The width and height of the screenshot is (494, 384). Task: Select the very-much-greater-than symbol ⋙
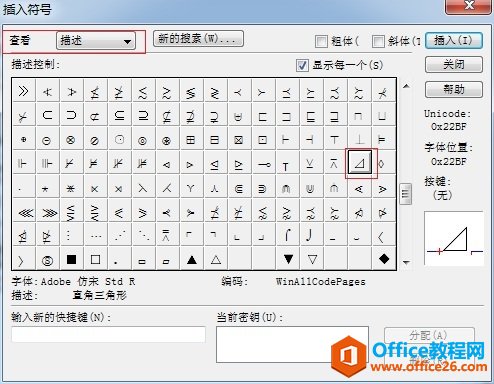pyautogui.click(x=49, y=213)
